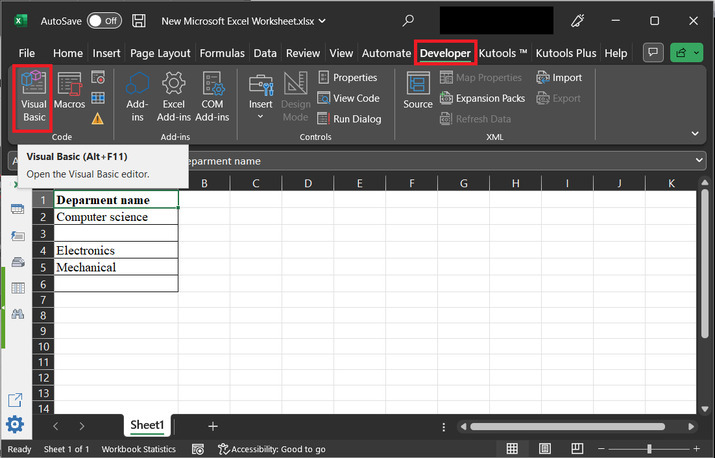The width and height of the screenshot is (715, 458).
Task: Click the Add-ins icon
Action: click(x=137, y=96)
